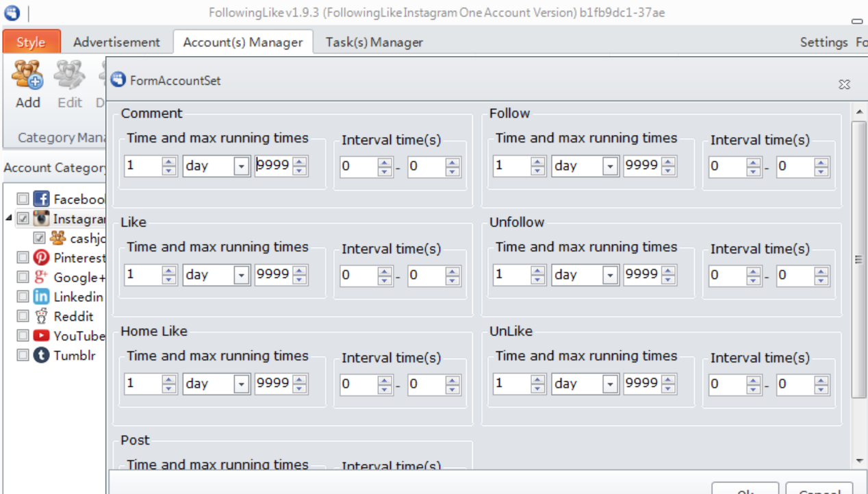
Task: Expand the Unfollow day unit dropdown
Action: click(x=610, y=275)
